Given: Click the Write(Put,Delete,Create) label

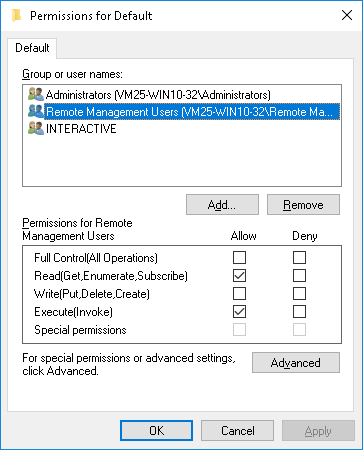Looking at the screenshot, I should tap(92, 294).
